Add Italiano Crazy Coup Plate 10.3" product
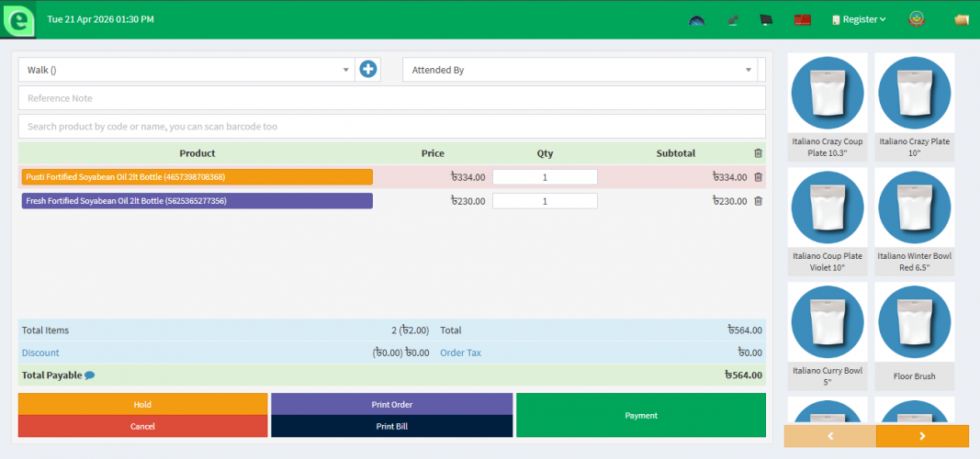 point(827,107)
